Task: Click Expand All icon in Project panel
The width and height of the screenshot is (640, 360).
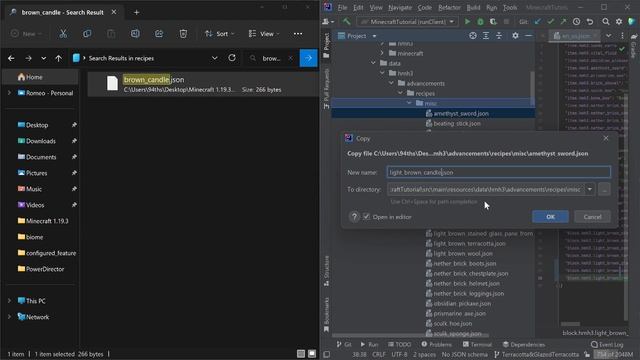Action: 486,36
